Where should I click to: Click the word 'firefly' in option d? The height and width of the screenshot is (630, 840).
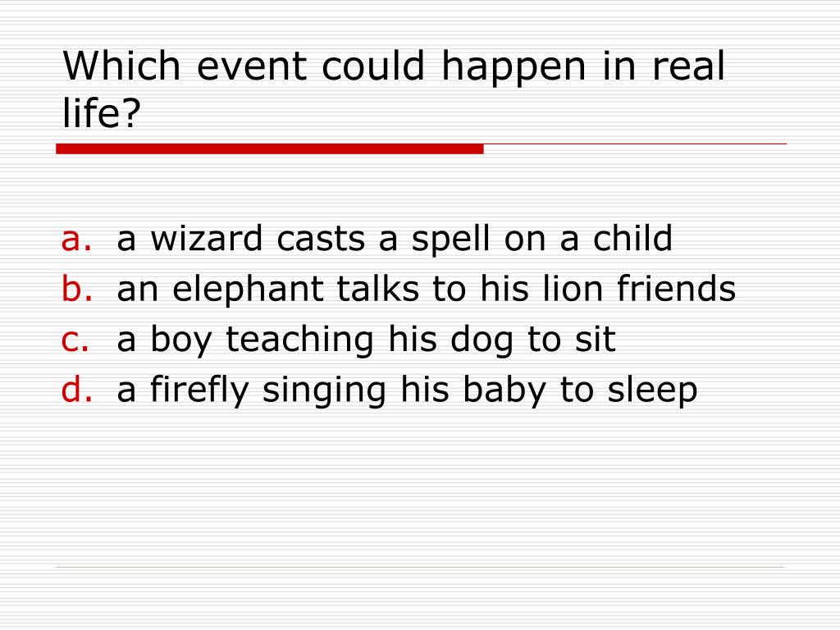tap(199, 390)
